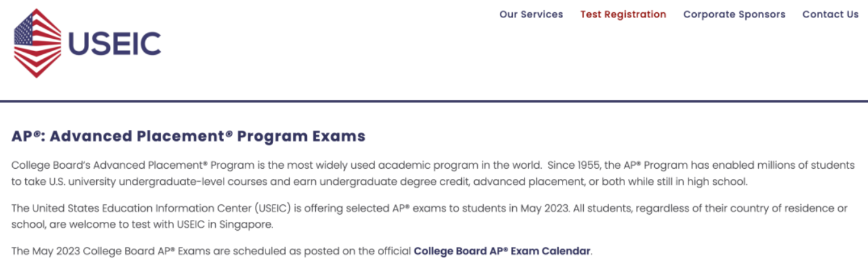This screenshot has height=269, width=868.
Task: Open the College Board AP® Exam Calendar link
Action: coord(502,251)
